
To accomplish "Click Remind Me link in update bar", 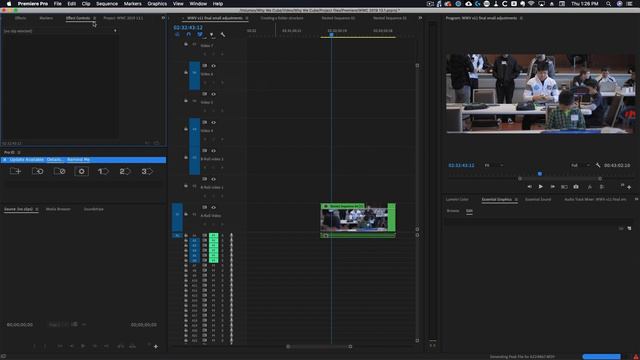I will coord(78,160).
